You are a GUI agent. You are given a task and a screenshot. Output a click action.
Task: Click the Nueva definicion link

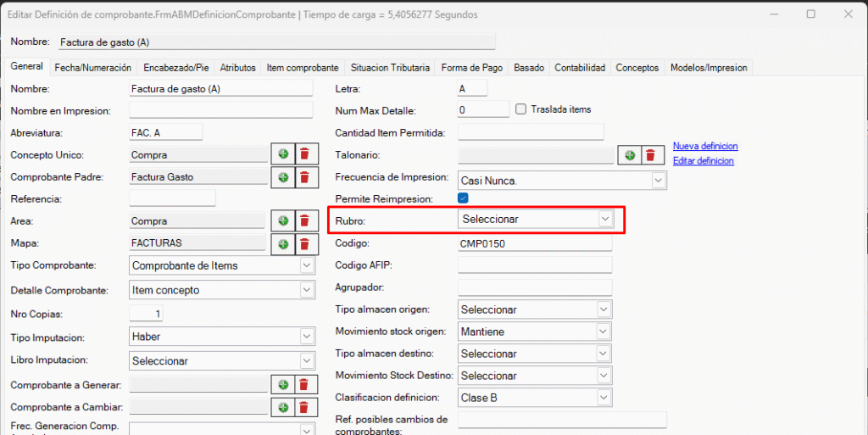pos(704,146)
